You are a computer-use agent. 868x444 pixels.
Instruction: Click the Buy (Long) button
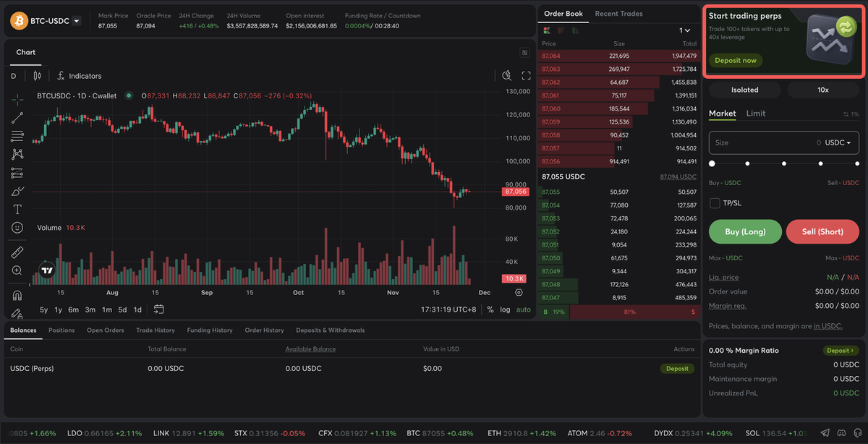[x=746, y=231]
